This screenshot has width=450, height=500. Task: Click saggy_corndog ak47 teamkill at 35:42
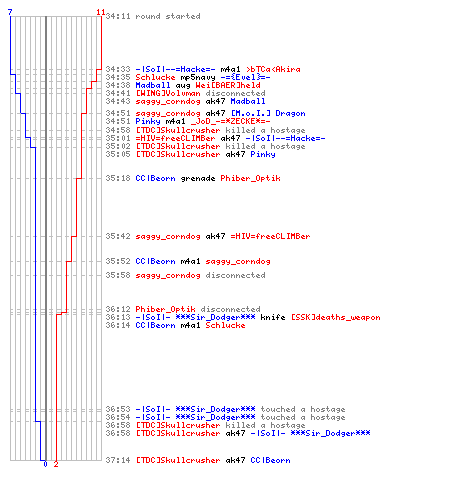point(208,236)
